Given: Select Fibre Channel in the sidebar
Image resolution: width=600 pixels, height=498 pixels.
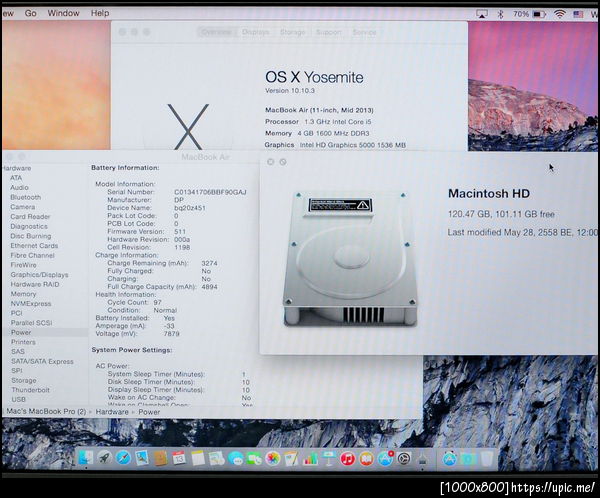Looking at the screenshot, I should (33, 255).
